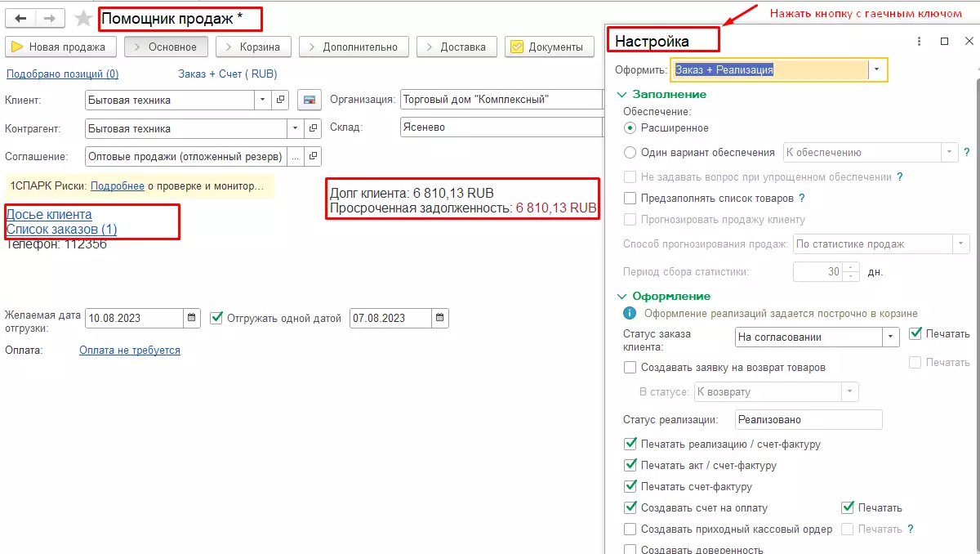Open the Клиент dropdown arrow
Image resolution: width=980 pixels, height=554 pixels.
pos(263,100)
